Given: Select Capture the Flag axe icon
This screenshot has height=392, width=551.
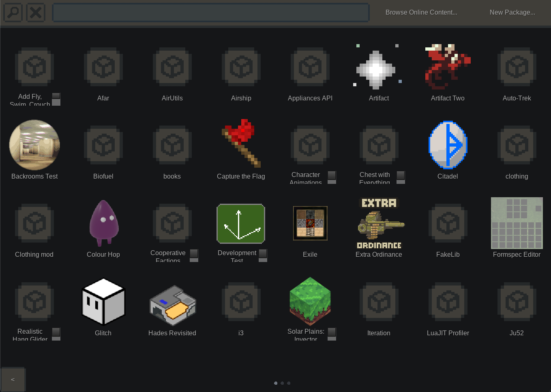Looking at the screenshot, I should click(x=241, y=143).
